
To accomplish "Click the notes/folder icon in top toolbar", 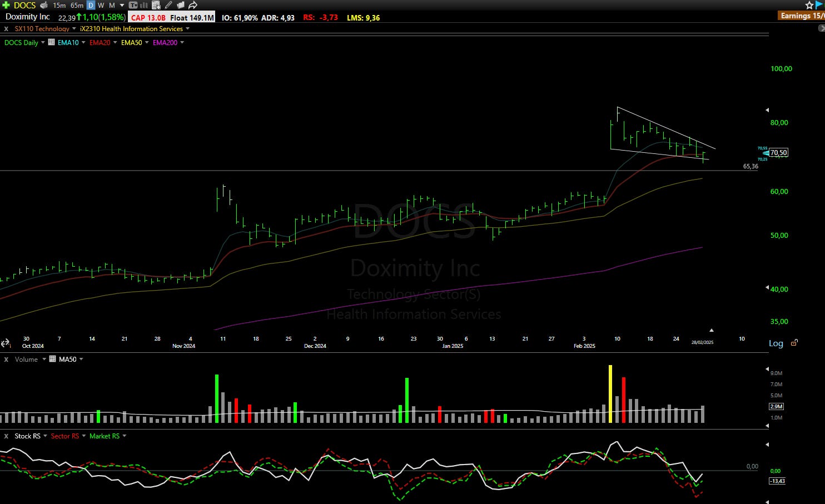I will 180,5.
